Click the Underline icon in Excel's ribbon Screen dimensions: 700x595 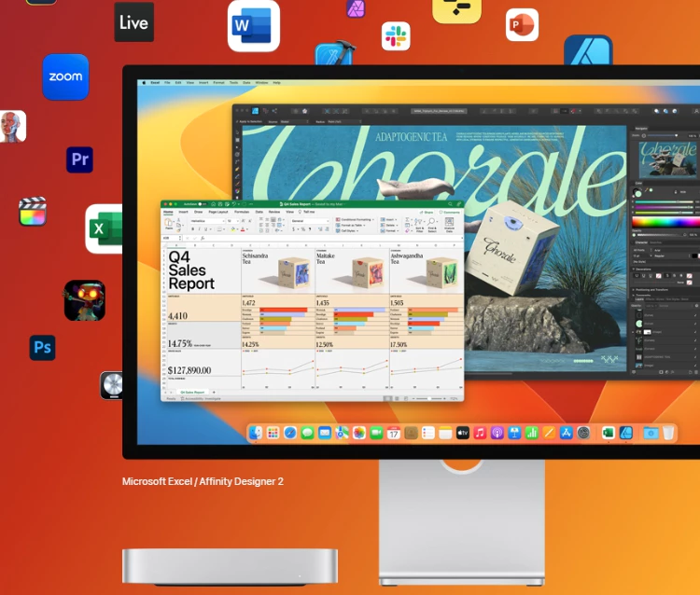[x=205, y=229]
